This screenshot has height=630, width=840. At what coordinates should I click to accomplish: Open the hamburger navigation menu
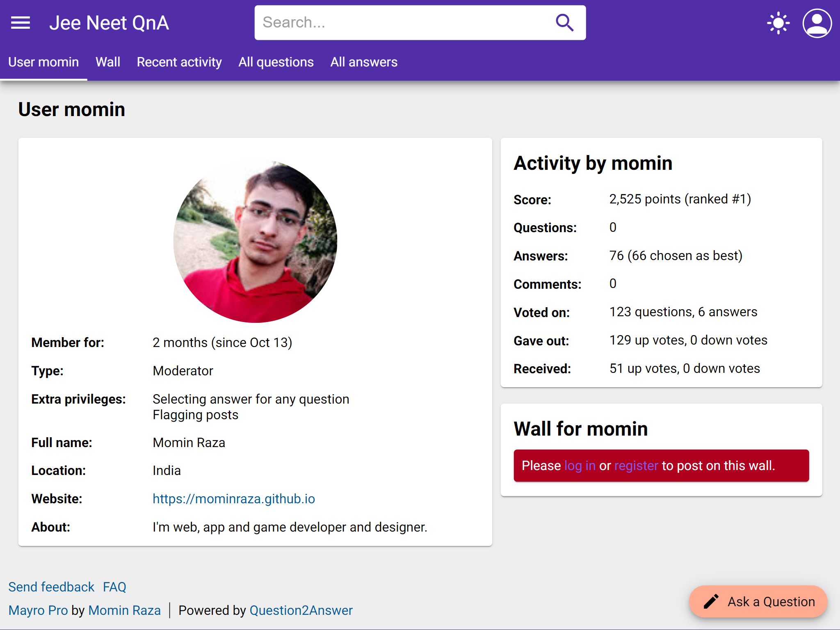pos(21,23)
